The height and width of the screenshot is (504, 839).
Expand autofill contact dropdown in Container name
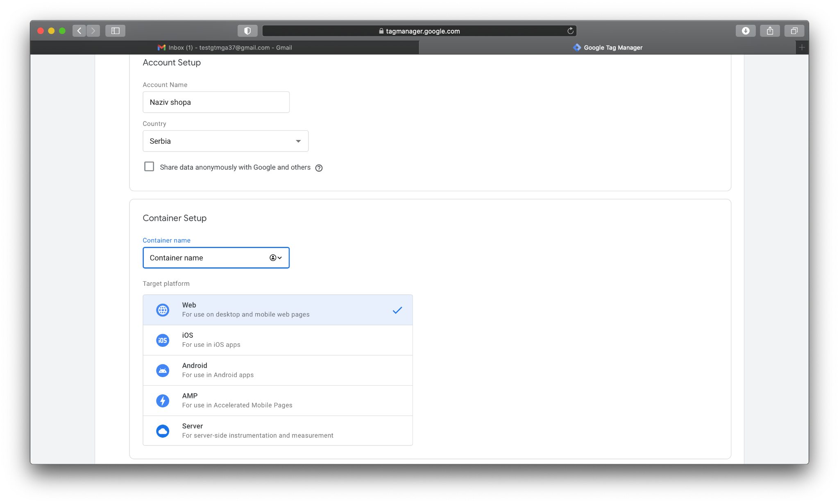276,258
